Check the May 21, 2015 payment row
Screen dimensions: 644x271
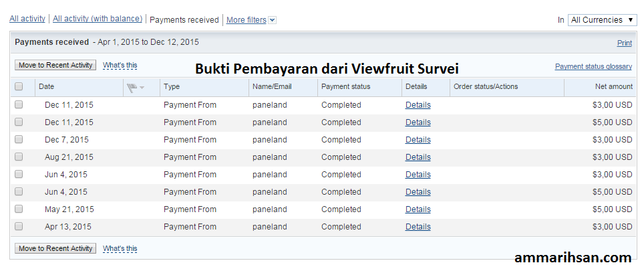(x=19, y=209)
